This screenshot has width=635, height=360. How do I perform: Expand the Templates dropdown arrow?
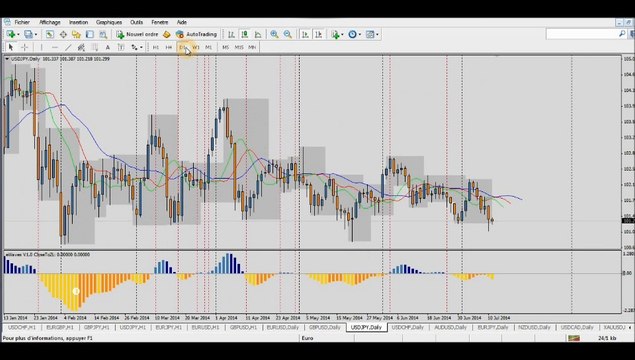pos(377,35)
